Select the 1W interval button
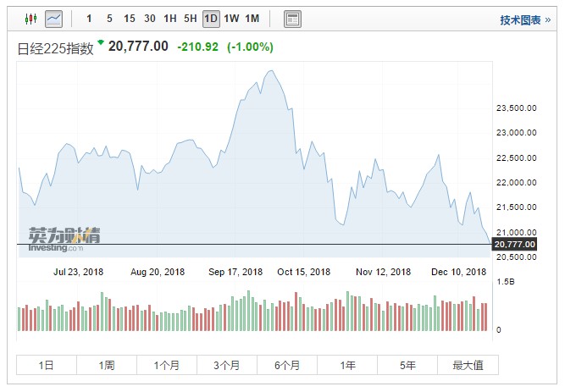Screen dimensions: 565x392 [x=231, y=19]
